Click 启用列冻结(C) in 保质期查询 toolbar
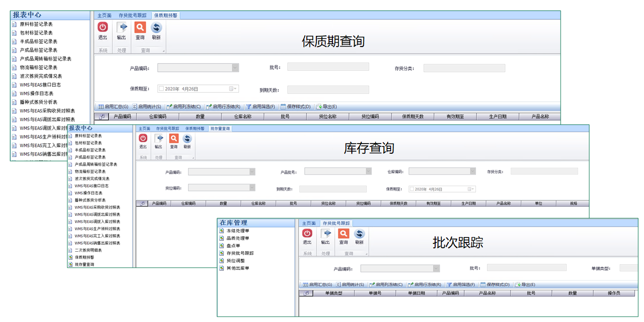Screen dimensions: 644x322 click(184, 107)
